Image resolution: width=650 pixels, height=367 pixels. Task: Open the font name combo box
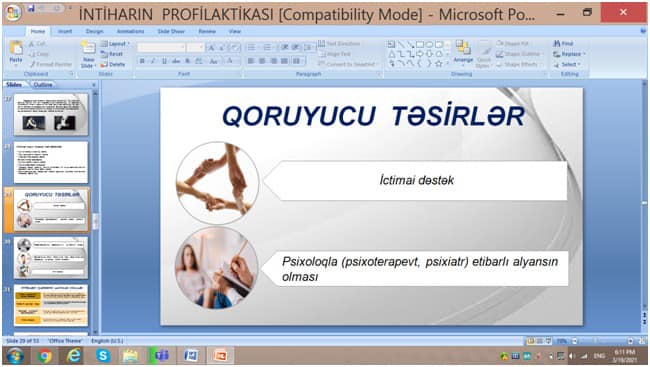click(161, 48)
